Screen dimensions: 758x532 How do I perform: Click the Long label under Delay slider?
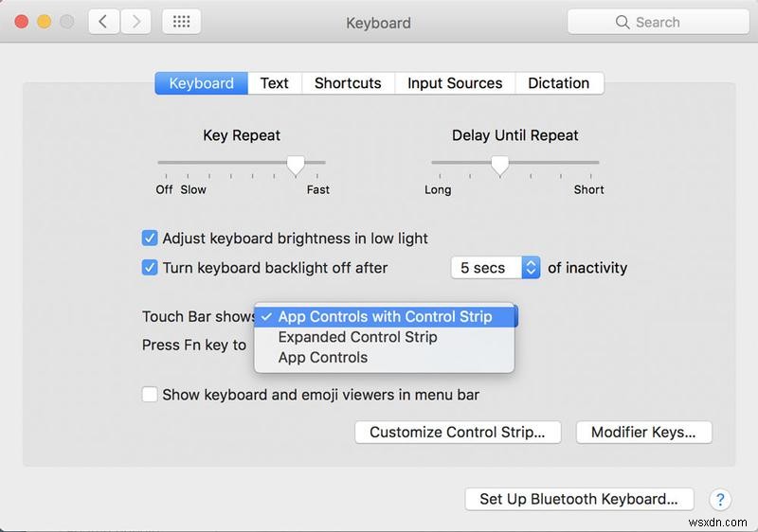[438, 189]
